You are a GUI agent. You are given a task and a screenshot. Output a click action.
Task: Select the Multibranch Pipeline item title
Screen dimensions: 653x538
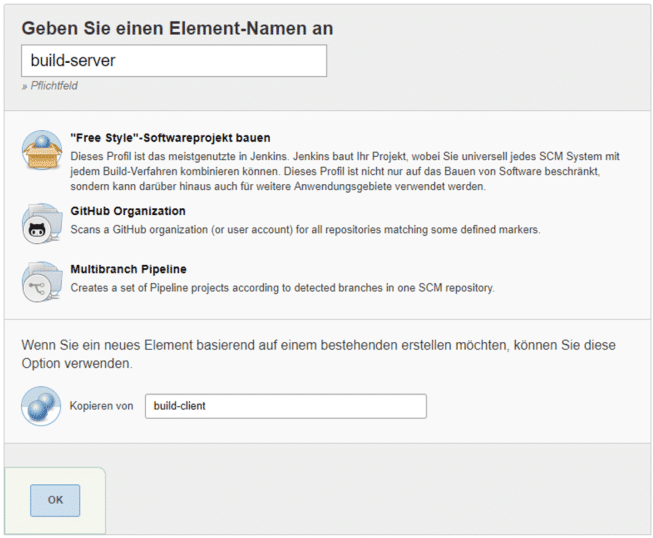pos(128,269)
